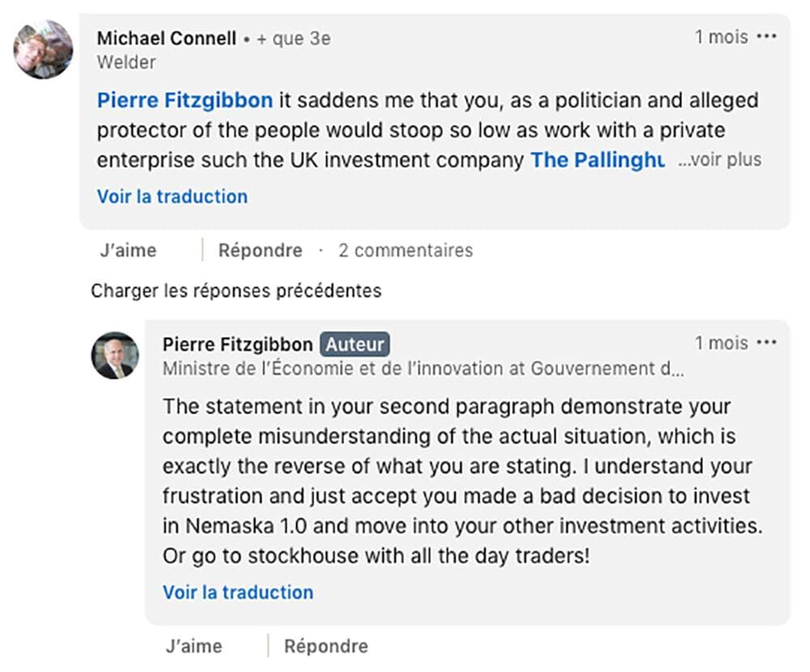Reply to Pierre Fitzgibbon's reply via Répondre

point(326,646)
